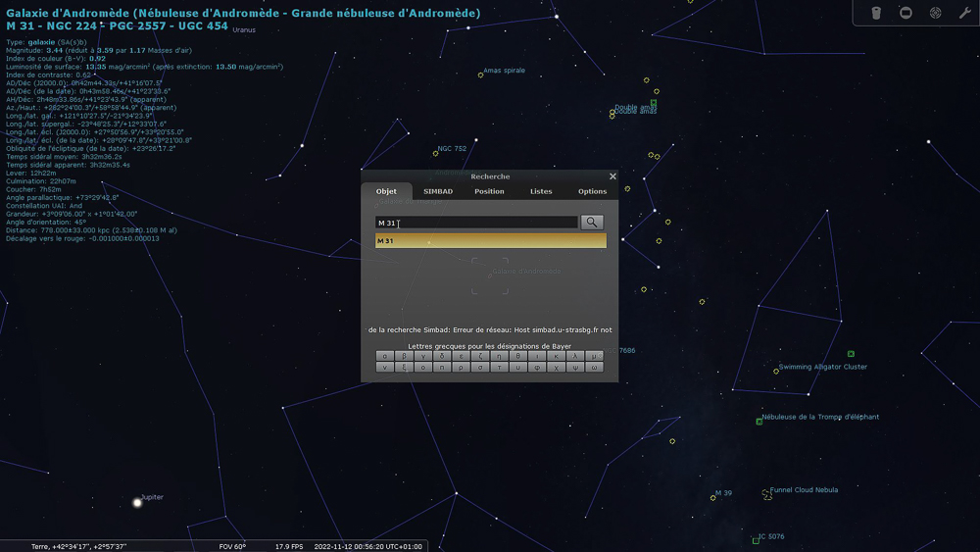
Task: Click Galaxie d'Andromède title heading
Action: (x=243, y=13)
